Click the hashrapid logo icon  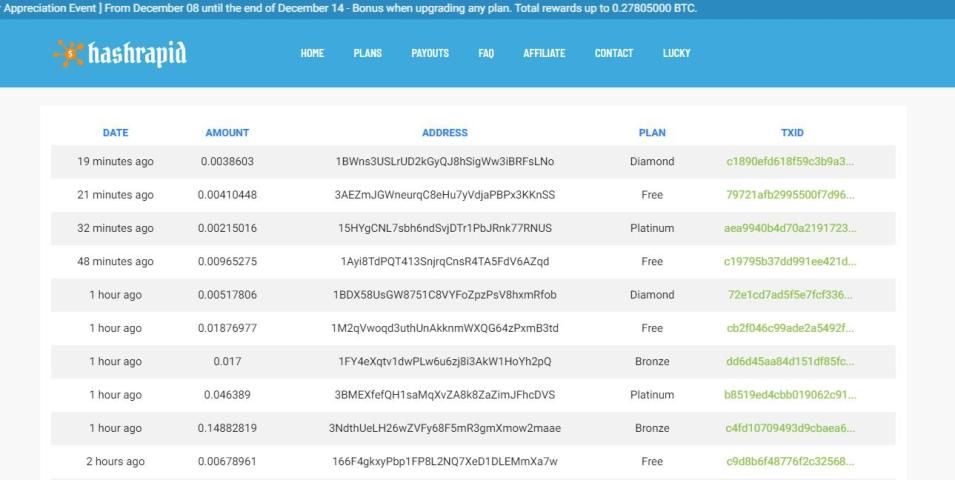coord(69,52)
